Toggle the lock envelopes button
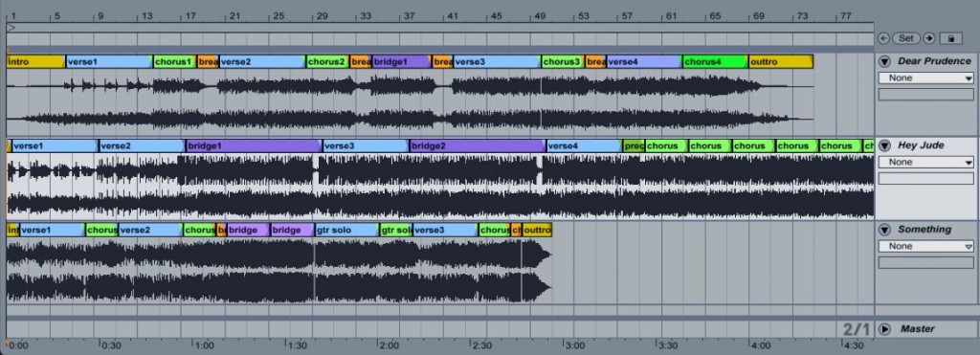This screenshot has height=355, width=980. pyautogui.click(x=950, y=38)
